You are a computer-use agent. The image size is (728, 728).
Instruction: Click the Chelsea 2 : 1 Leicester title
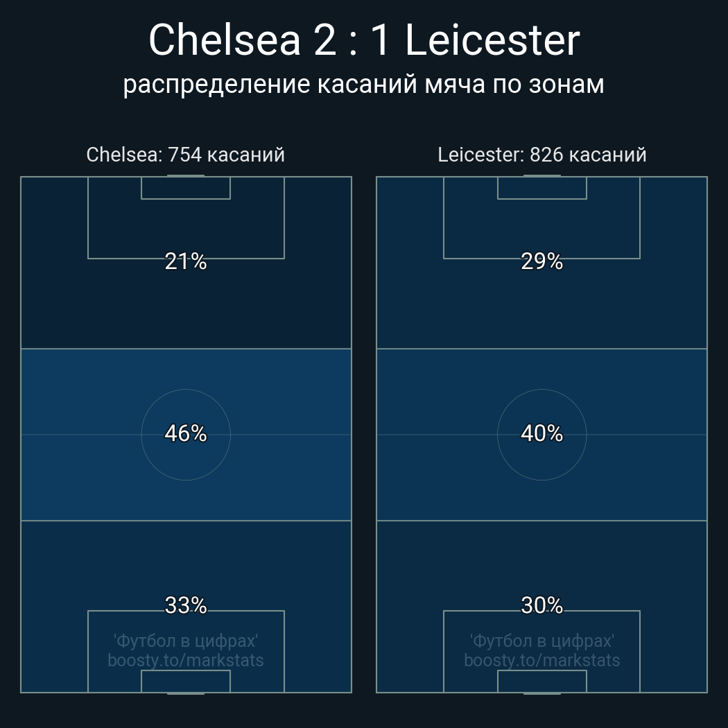click(x=364, y=40)
